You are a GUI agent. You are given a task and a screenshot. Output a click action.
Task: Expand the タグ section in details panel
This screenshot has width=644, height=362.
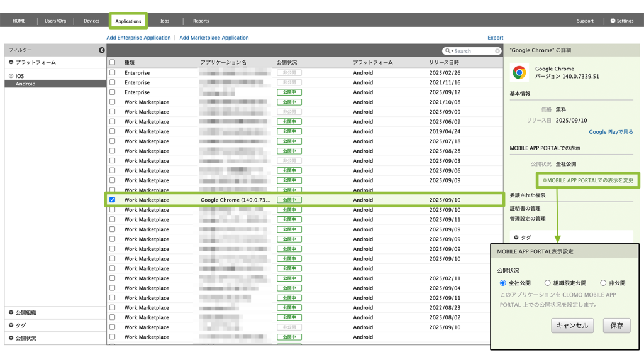517,238
